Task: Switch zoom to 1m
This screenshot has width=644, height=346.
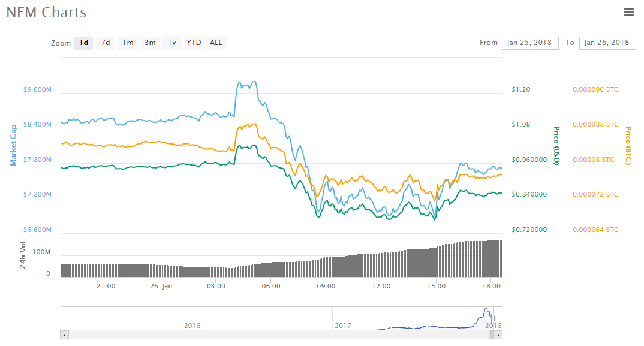Action: point(128,43)
